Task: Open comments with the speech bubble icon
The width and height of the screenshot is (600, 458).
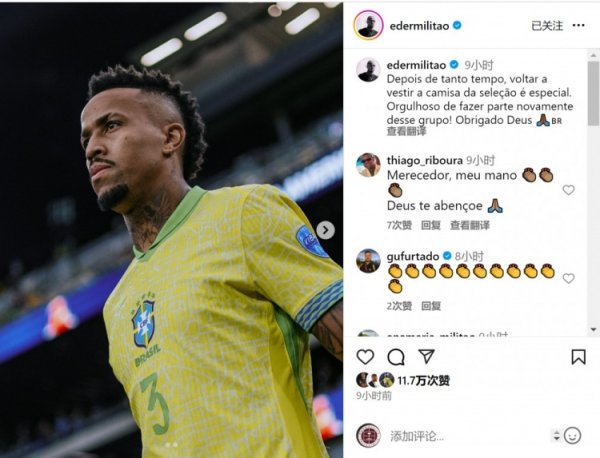Action: [x=396, y=357]
